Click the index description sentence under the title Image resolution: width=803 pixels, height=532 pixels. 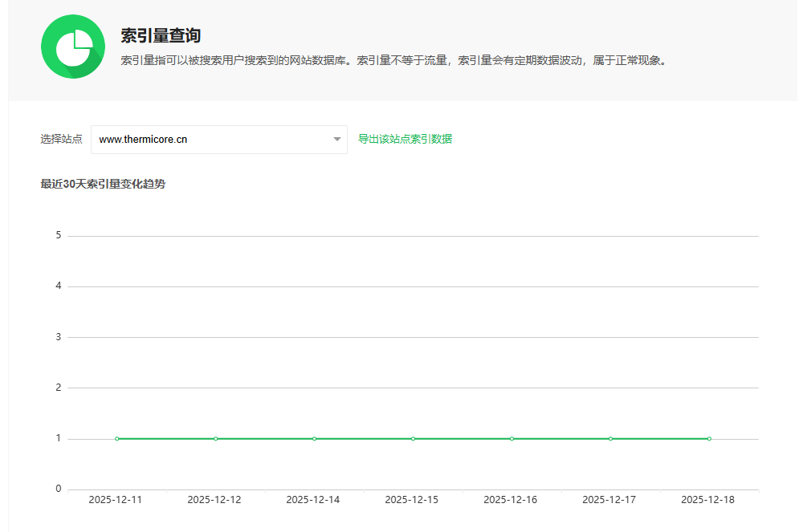[x=394, y=60]
